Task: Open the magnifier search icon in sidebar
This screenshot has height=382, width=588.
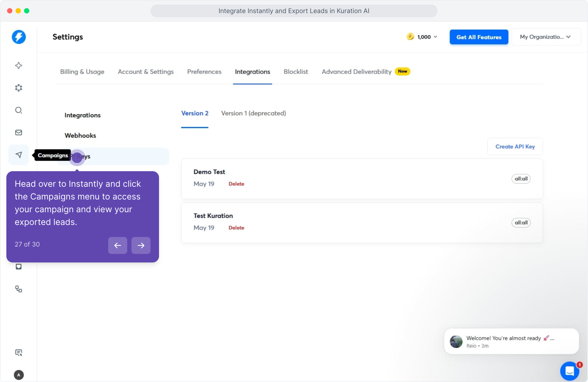Action: [19, 110]
